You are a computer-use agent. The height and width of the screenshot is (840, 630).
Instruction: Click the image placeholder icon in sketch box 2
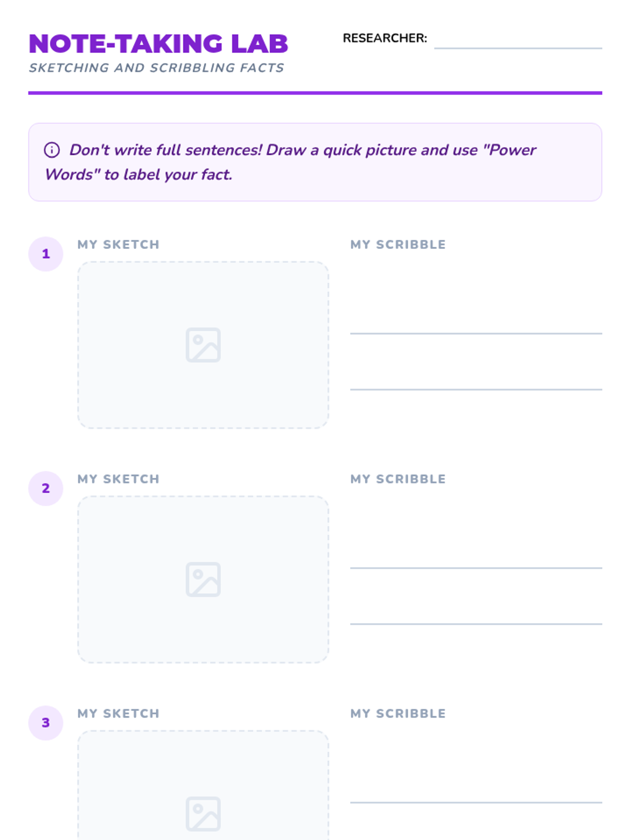click(x=203, y=580)
